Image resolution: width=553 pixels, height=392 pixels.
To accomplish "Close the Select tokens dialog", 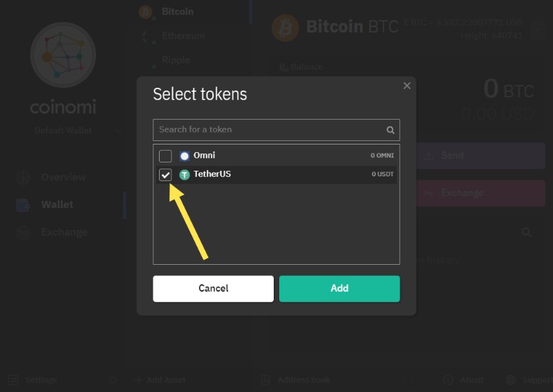I will [407, 86].
